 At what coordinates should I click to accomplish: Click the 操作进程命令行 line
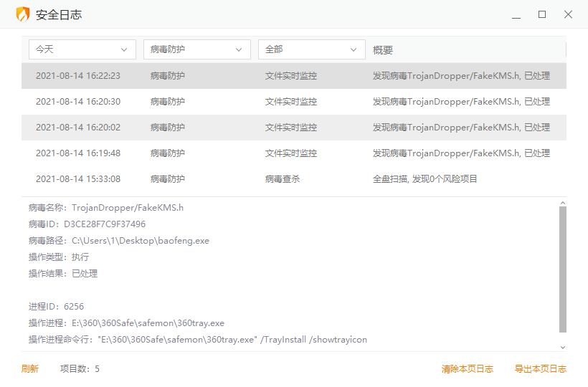[x=198, y=340]
